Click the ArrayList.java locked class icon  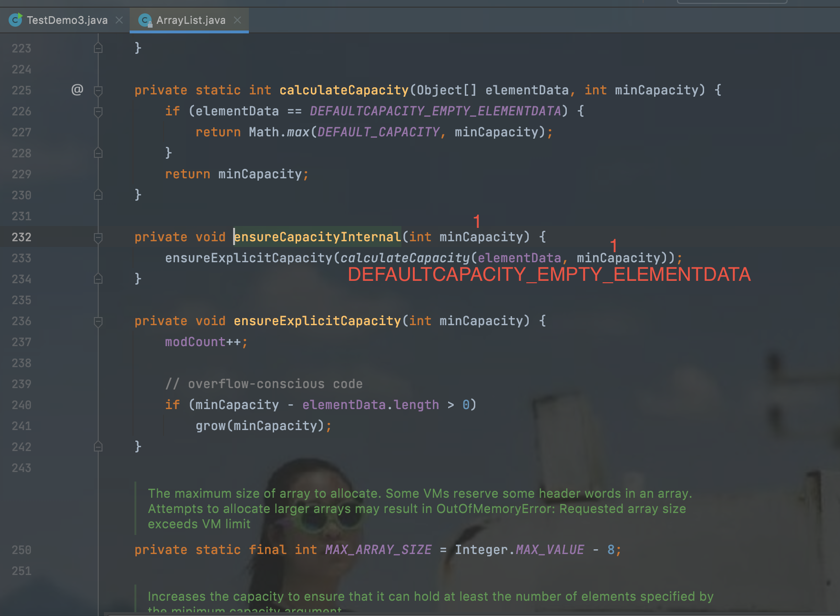tap(145, 20)
